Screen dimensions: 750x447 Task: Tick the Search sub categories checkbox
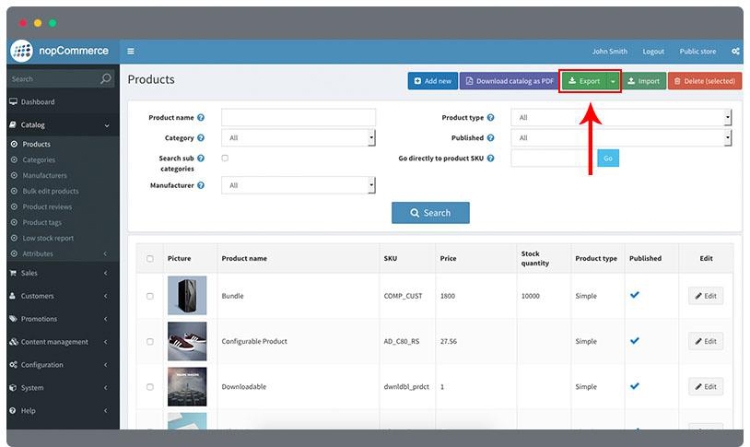[225, 158]
